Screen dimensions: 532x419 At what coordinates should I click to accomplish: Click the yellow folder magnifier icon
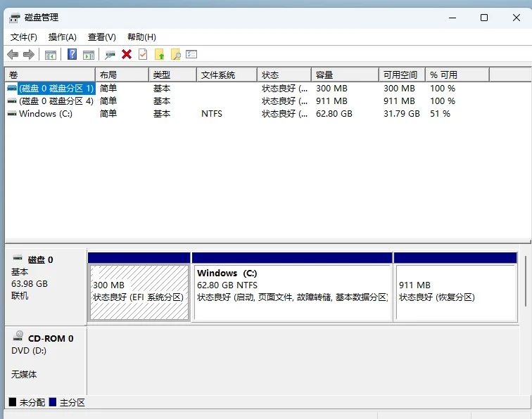tap(175, 54)
